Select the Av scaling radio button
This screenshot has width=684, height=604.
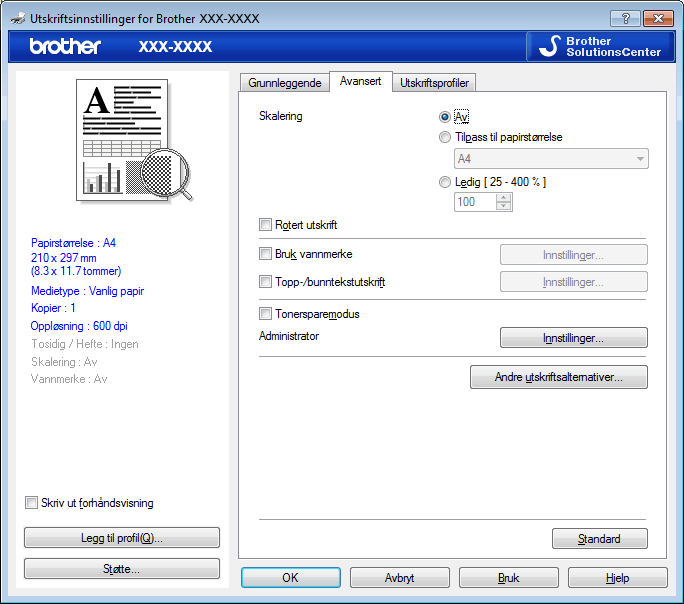[445, 116]
